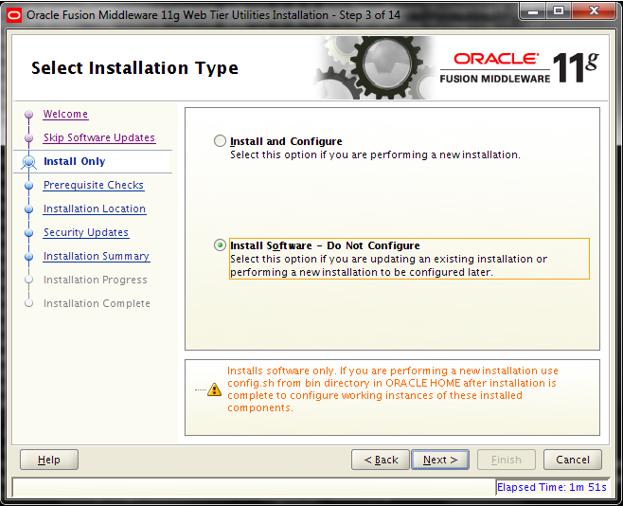The height and width of the screenshot is (506, 623).
Task: Click the Oracle Fusion Middleware 11g banner logo
Action: coord(519,68)
